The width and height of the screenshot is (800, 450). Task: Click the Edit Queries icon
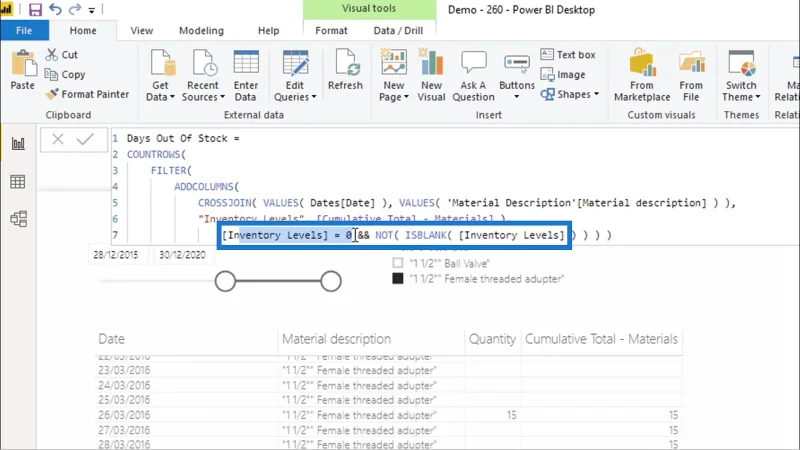point(295,63)
